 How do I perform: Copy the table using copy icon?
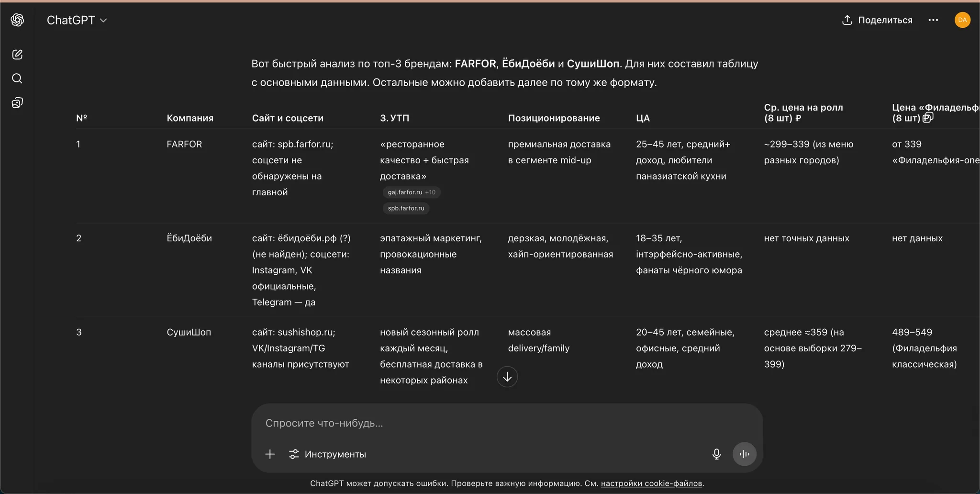coord(928,118)
